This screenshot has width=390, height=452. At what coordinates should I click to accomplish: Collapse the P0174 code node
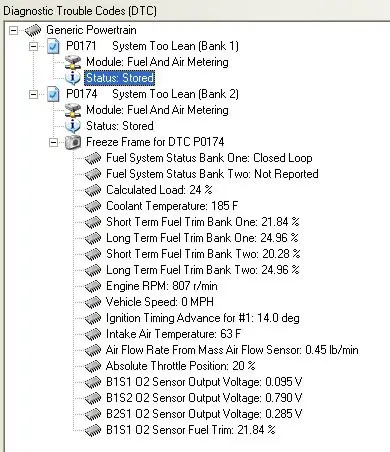click(33, 94)
